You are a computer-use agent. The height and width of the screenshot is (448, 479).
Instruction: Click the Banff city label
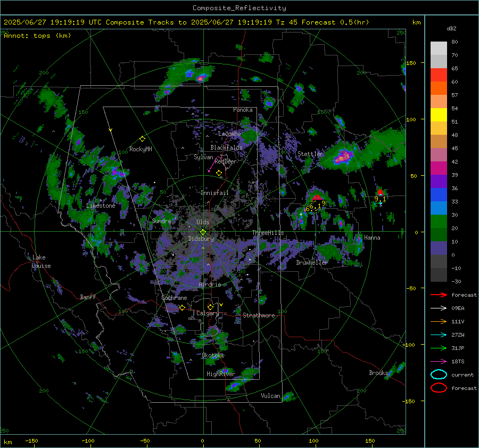pos(88,297)
